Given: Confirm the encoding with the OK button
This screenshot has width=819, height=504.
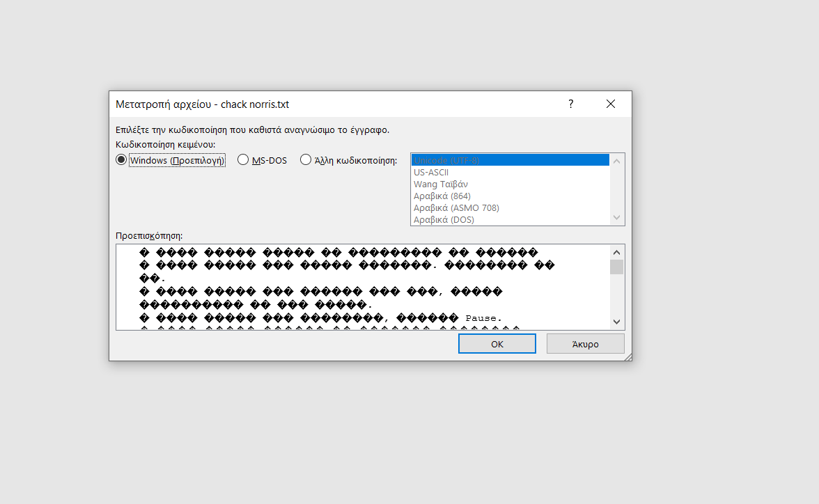Looking at the screenshot, I should coord(497,344).
